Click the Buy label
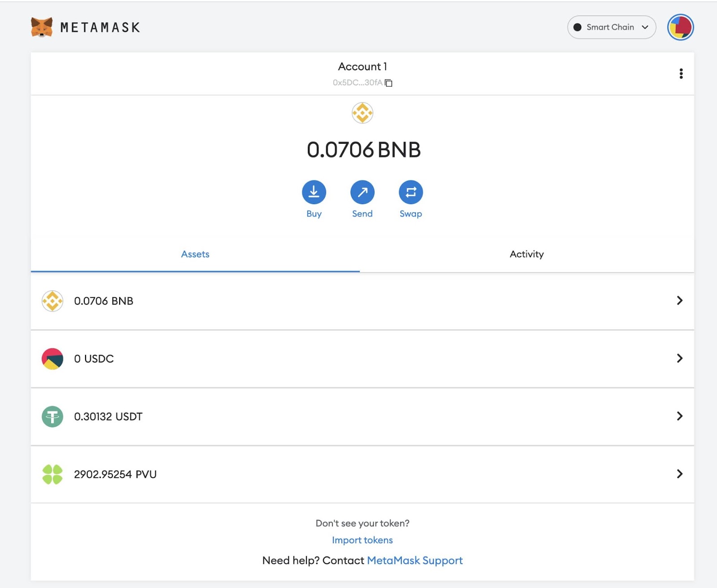Image resolution: width=717 pixels, height=588 pixels. click(314, 214)
